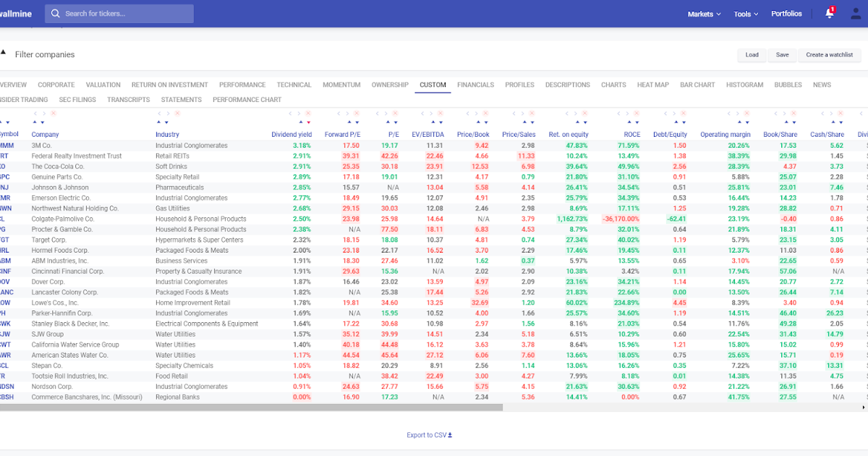Click the search magnifier icon
Screen dimensions: 868x456
pyautogui.click(x=55, y=13)
